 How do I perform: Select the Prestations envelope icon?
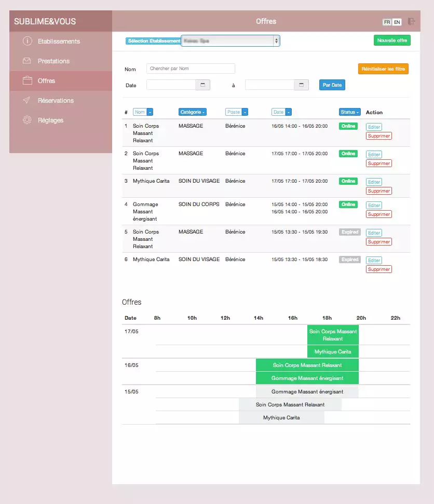coord(27,61)
